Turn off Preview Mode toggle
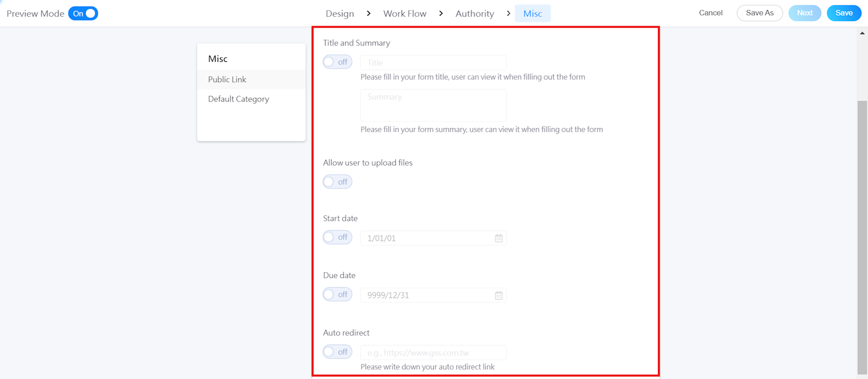This screenshot has height=379, width=868. [x=83, y=14]
